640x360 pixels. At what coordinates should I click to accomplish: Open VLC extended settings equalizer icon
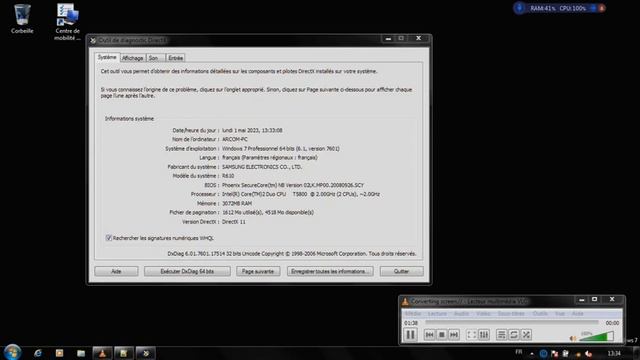484,335
